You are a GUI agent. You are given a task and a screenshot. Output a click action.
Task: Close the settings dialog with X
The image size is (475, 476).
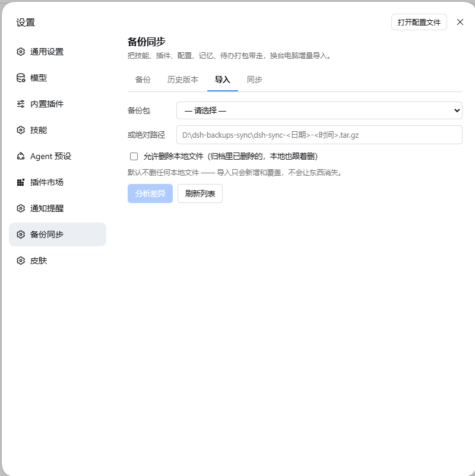coord(460,22)
